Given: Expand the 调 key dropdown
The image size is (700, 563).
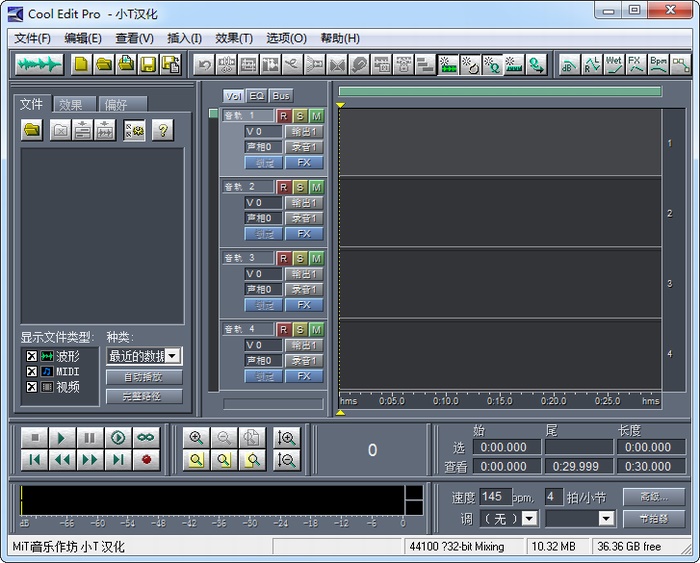Looking at the screenshot, I should [529, 518].
